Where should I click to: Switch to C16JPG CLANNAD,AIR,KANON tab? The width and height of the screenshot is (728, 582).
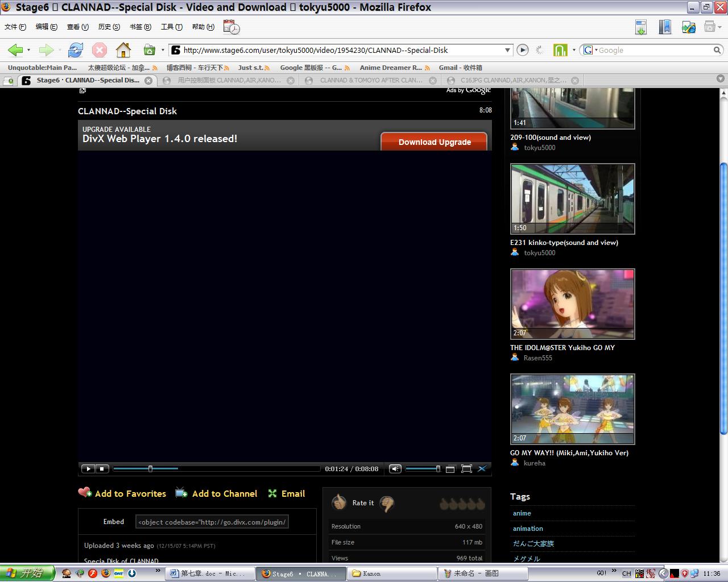coord(513,80)
